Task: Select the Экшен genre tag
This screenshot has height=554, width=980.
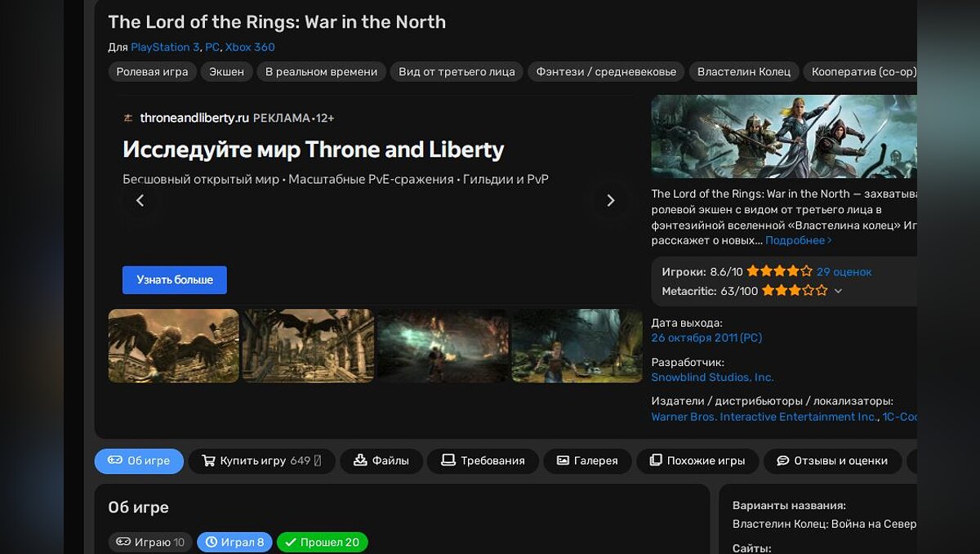Action: (226, 72)
